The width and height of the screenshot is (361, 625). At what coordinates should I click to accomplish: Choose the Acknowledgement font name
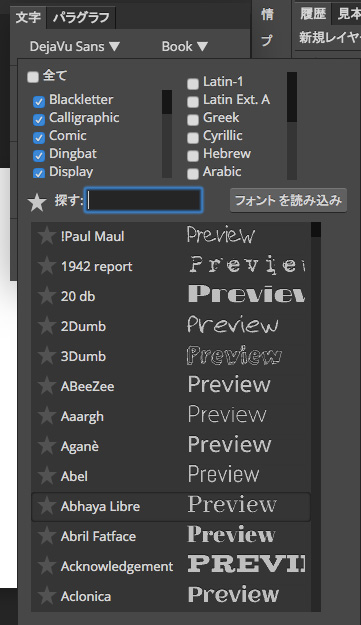point(117,566)
